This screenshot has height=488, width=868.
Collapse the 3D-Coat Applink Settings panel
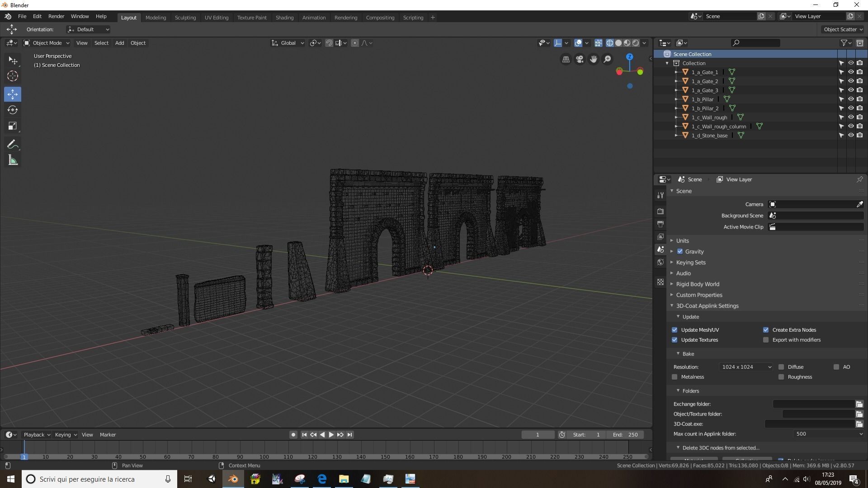pyautogui.click(x=707, y=306)
